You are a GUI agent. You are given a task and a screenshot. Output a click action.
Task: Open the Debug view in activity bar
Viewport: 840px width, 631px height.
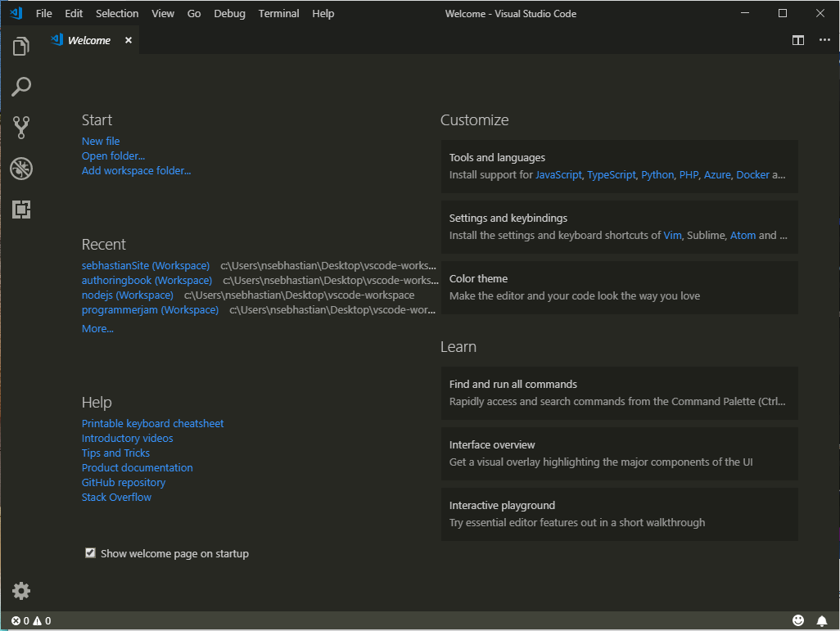pos(21,169)
